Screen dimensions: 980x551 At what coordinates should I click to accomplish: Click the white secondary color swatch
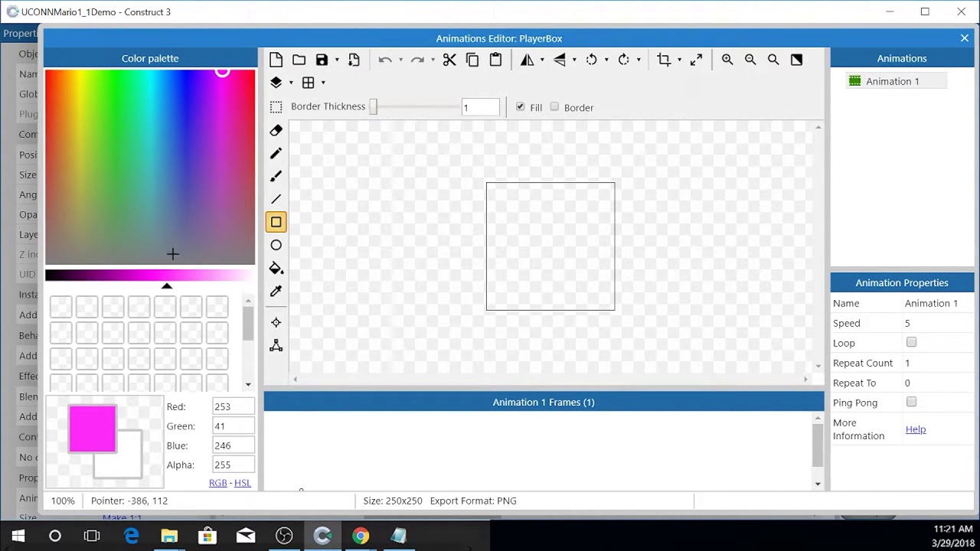point(129,465)
